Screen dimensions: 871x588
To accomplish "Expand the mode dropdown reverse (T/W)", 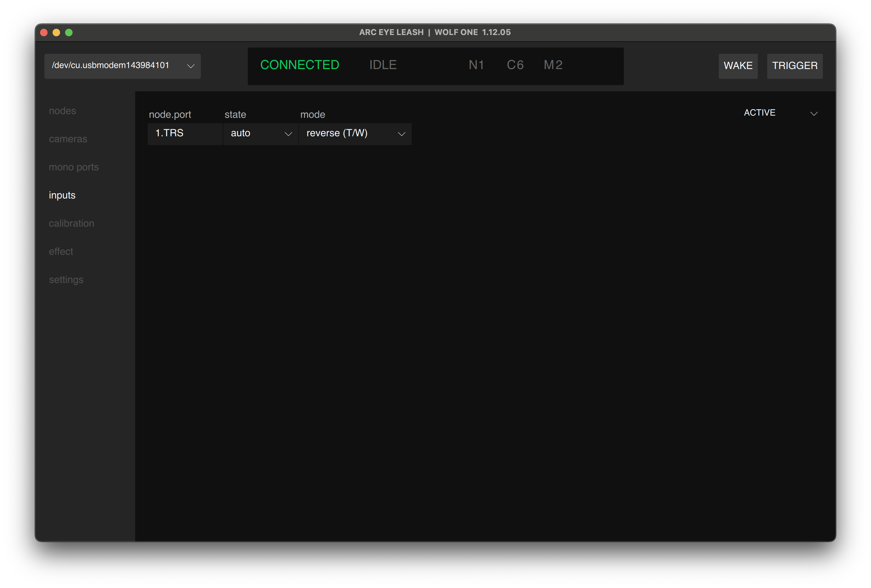I will [x=355, y=134].
